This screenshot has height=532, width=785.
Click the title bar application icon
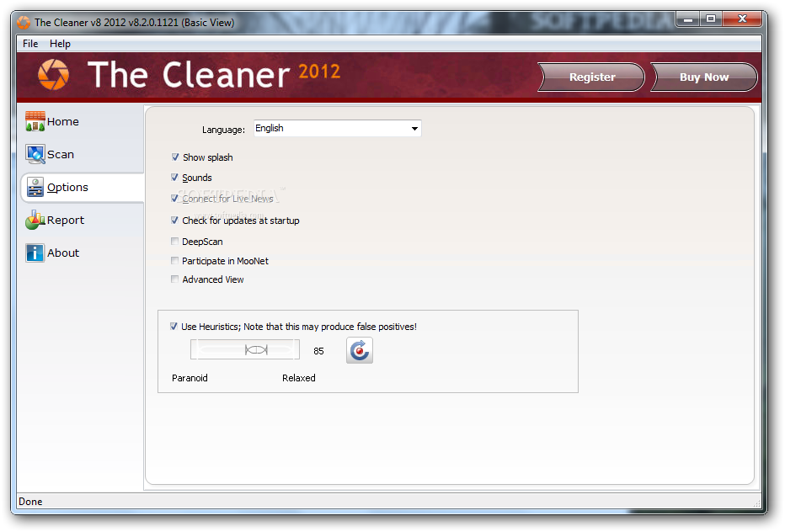tap(23, 23)
